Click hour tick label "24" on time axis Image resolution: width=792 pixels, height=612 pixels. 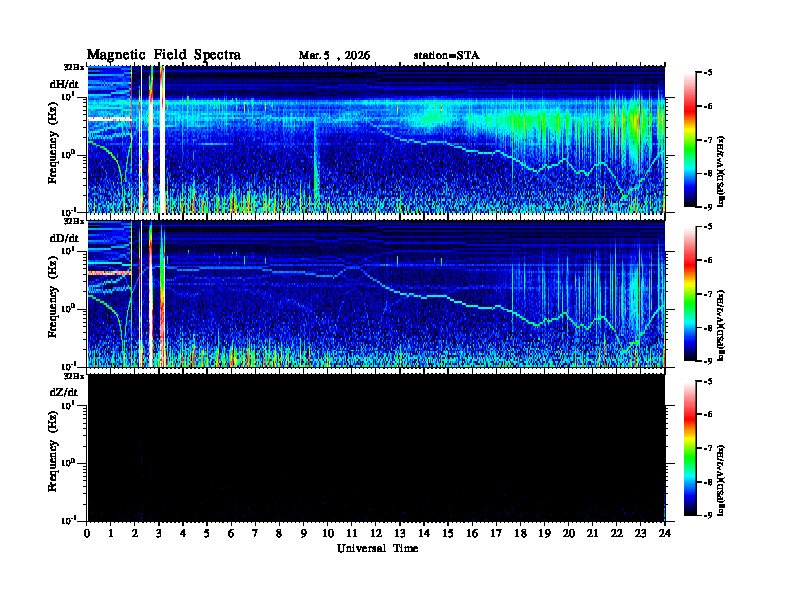click(x=665, y=534)
